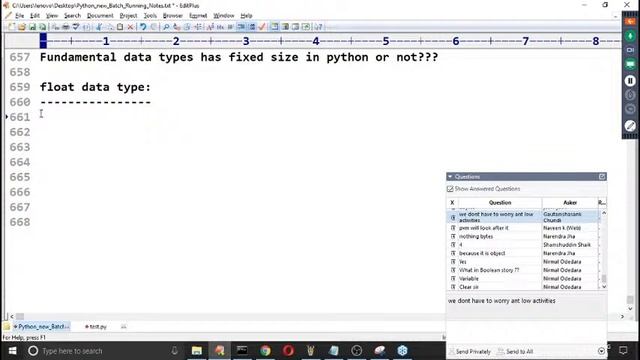The height and width of the screenshot is (360, 640).
Task: Click the pause recording button in side panel
Action: tap(630, 81)
